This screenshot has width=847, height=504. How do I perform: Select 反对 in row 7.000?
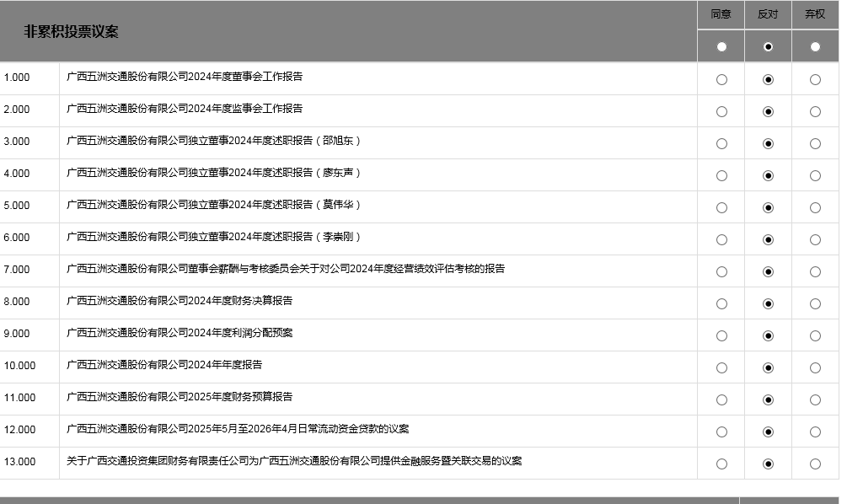pyautogui.click(x=768, y=272)
